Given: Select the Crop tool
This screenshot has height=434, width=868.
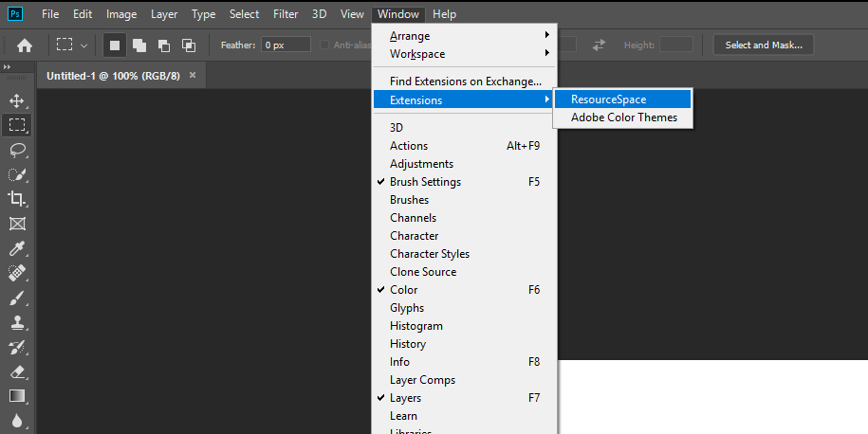Looking at the screenshot, I should pos(17,199).
